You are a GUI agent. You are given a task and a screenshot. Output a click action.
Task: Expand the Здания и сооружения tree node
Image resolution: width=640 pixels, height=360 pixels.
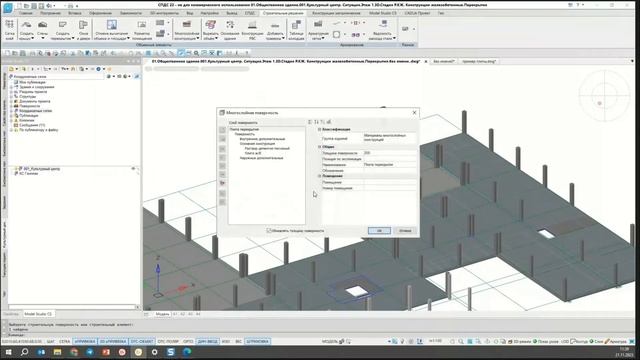[11, 87]
